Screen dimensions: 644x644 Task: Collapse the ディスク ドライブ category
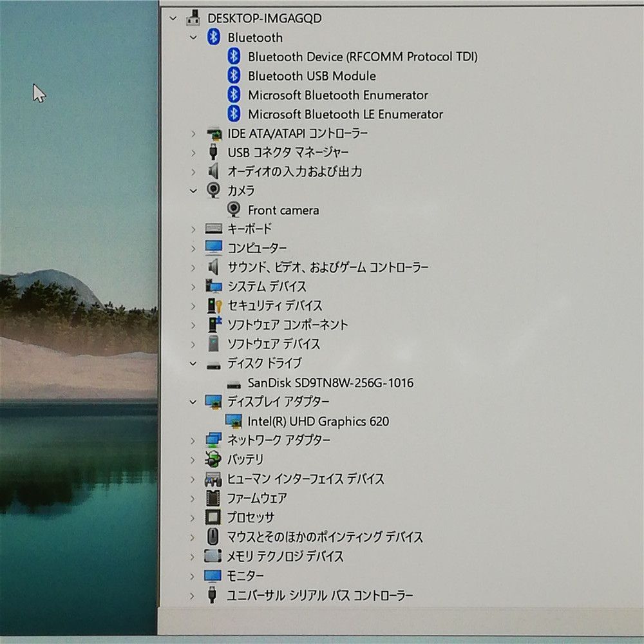(193, 363)
